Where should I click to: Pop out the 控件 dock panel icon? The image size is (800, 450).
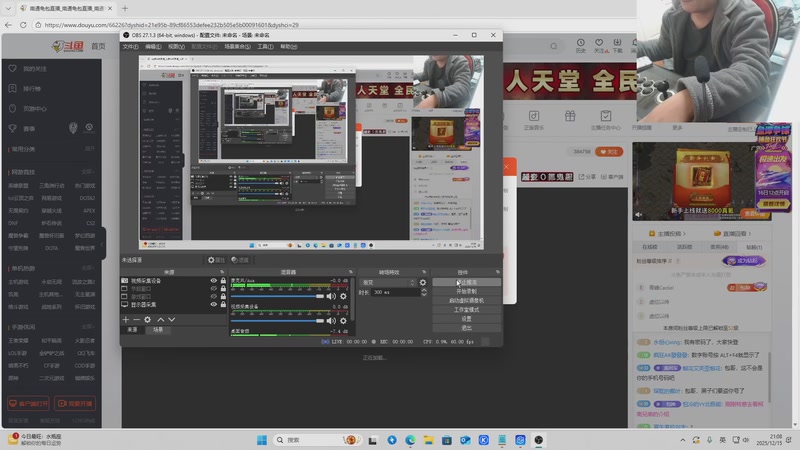coord(498,272)
